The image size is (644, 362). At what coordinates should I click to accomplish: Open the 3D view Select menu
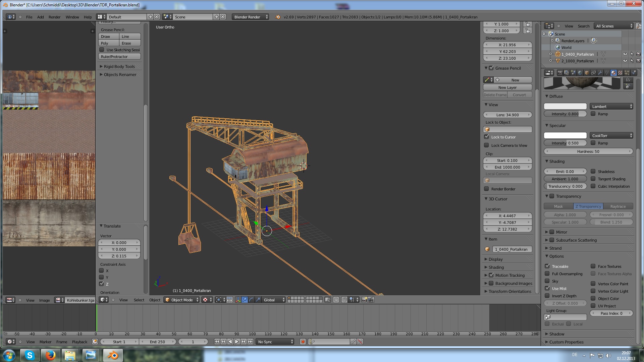tap(139, 300)
